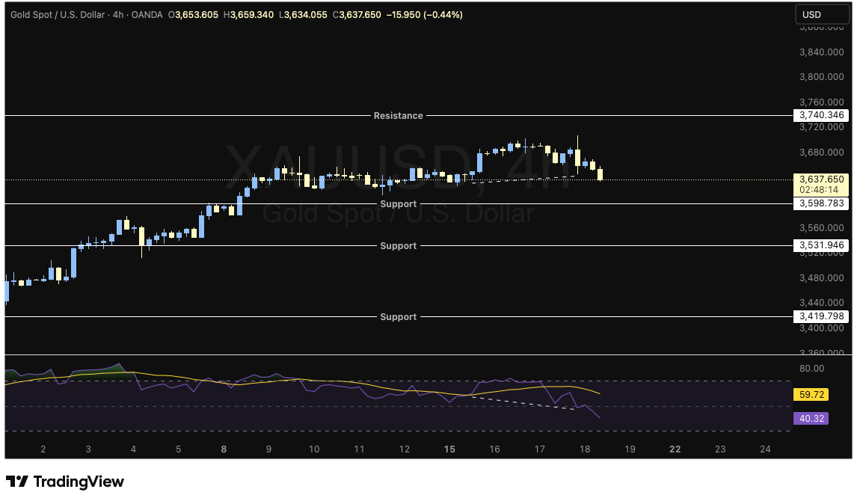Viewport: 860px width, 504px height.
Task: Click the TradingView logo icon
Action: click(x=17, y=482)
